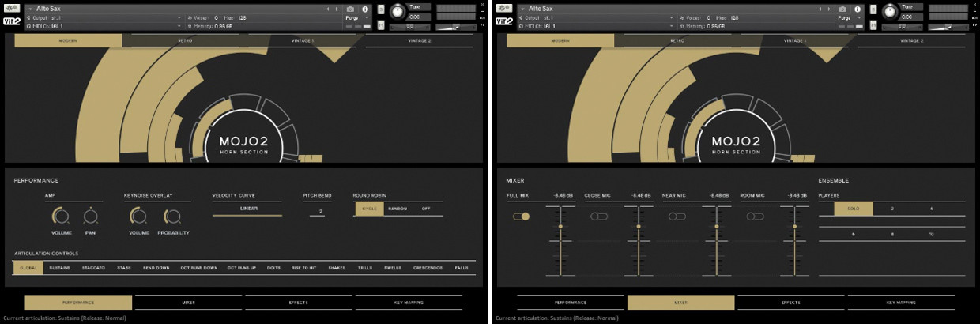Open the Output st.1 dropdown in the Performance instance

click(x=180, y=17)
